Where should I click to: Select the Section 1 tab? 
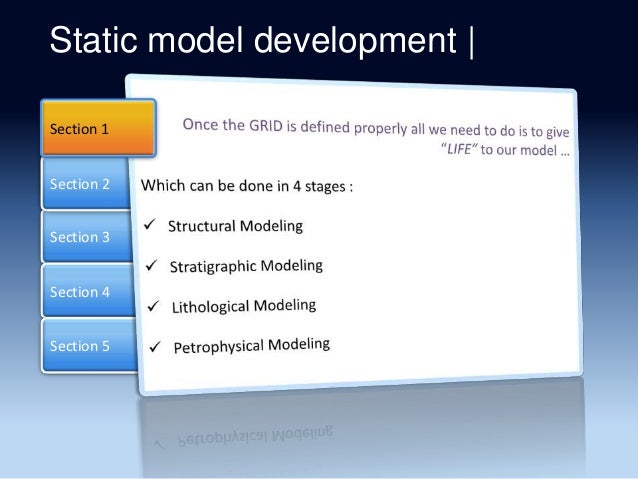(x=98, y=128)
